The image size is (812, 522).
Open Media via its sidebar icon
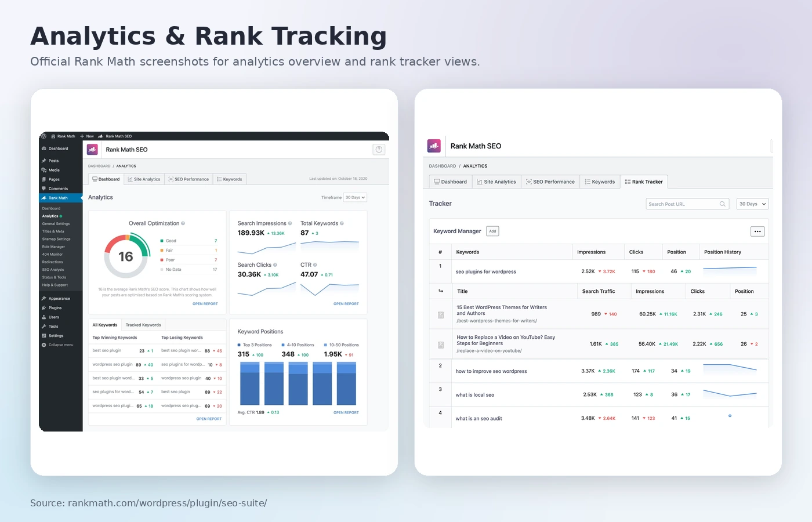pos(44,170)
